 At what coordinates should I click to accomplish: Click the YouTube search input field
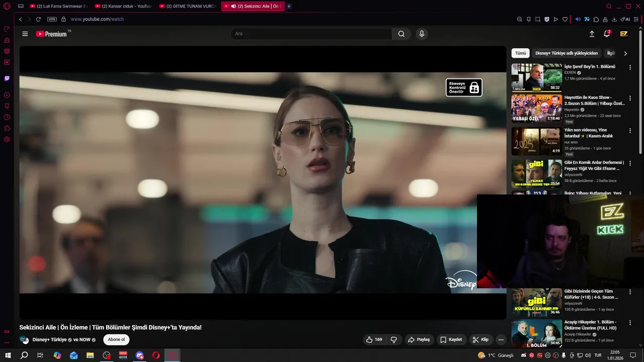(311, 34)
